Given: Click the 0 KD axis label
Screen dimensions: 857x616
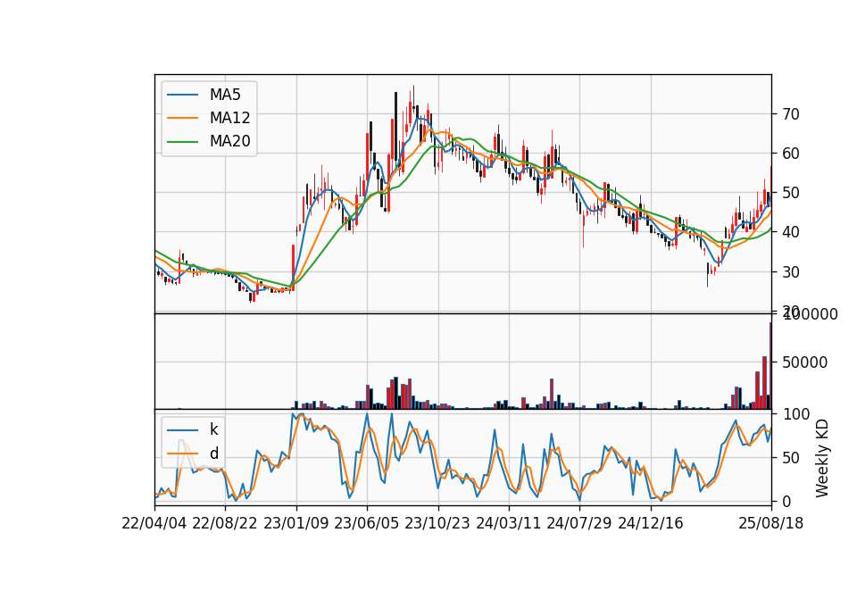Looking at the screenshot, I should tap(787, 501).
